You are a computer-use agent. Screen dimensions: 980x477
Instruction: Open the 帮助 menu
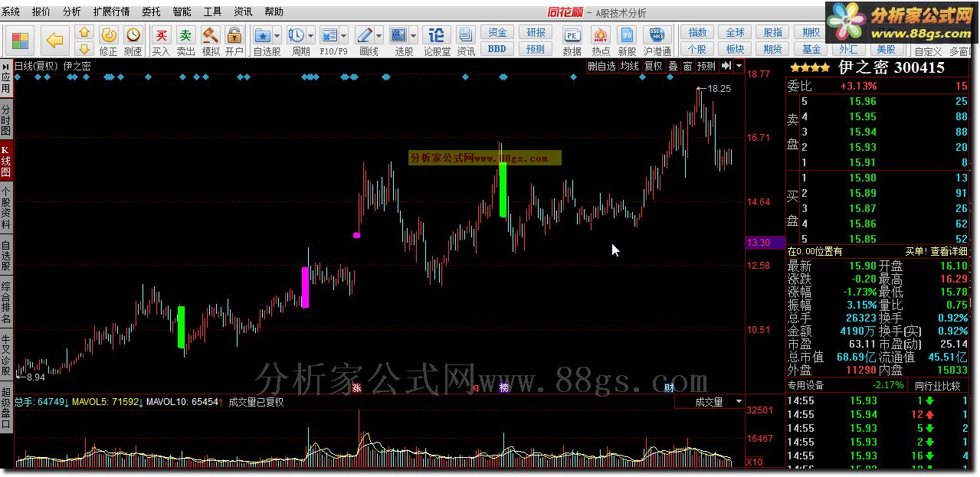(274, 12)
